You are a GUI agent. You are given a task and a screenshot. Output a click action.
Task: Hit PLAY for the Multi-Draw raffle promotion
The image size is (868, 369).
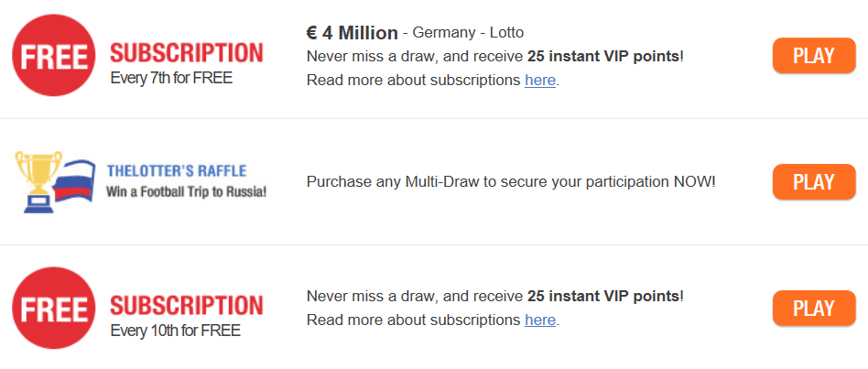[814, 181]
